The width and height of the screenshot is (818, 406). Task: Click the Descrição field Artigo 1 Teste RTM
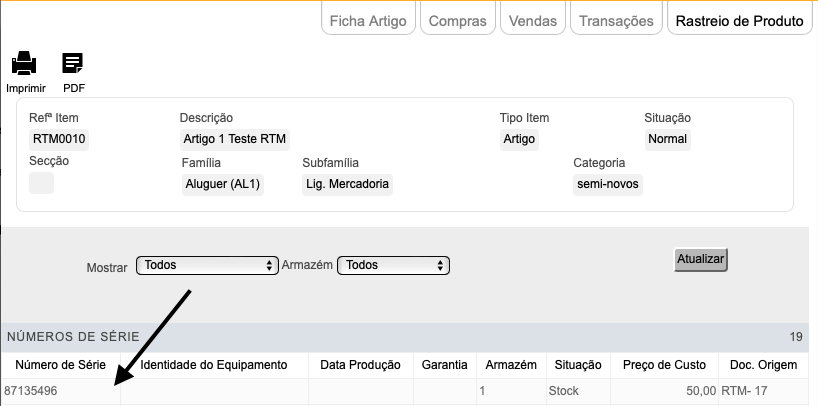(235, 139)
